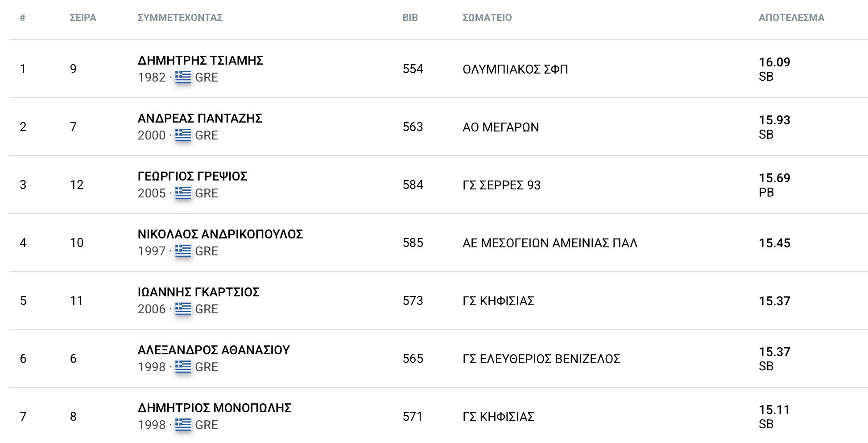Image resolution: width=868 pixels, height=443 pixels.
Task: Click flag icon under ΝΙΚΟΛΑΟΣ ΑΝΔΡΙΚΟΠΟΥΛΟΣ
Action: click(183, 251)
